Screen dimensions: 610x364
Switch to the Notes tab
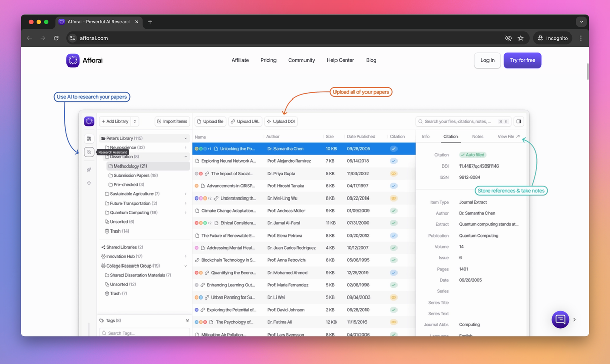478,136
